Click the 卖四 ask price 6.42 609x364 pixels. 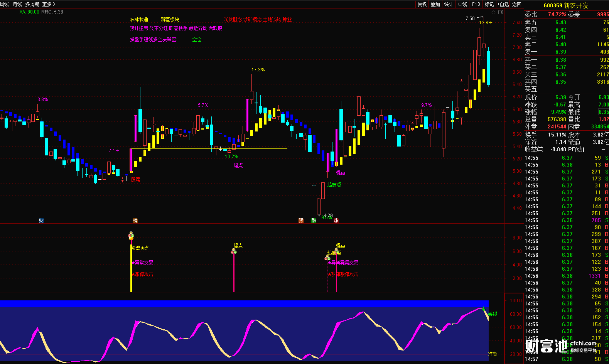tap(561, 30)
